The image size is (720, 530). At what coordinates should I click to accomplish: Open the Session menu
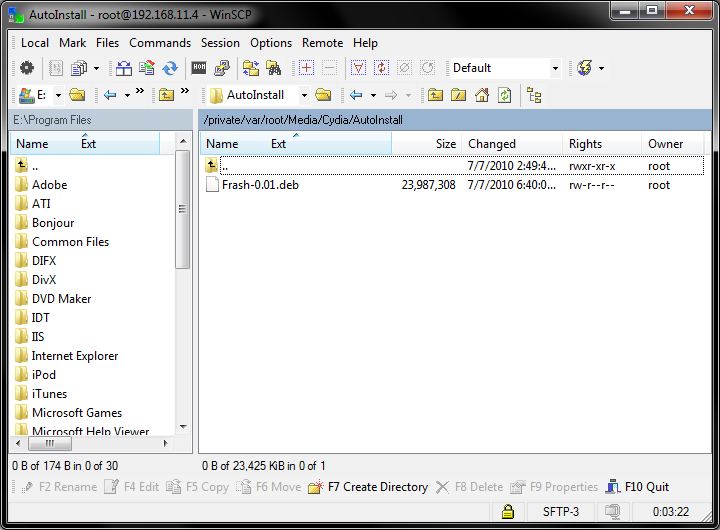click(220, 43)
